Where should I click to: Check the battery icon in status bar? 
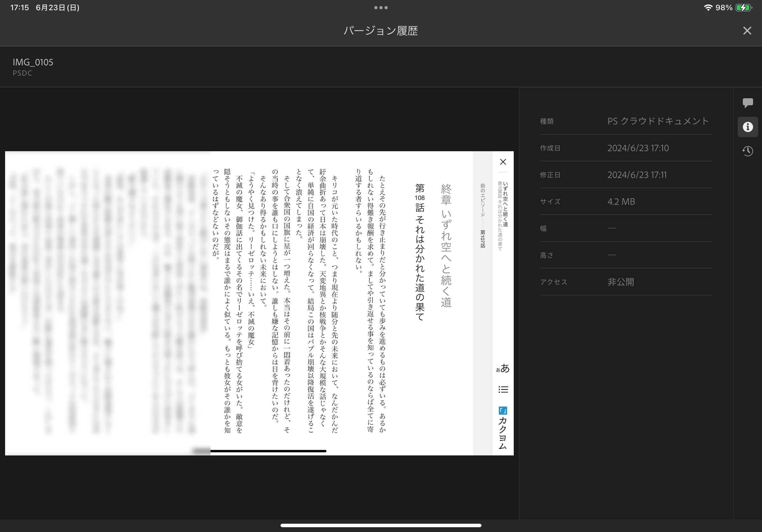tap(744, 8)
